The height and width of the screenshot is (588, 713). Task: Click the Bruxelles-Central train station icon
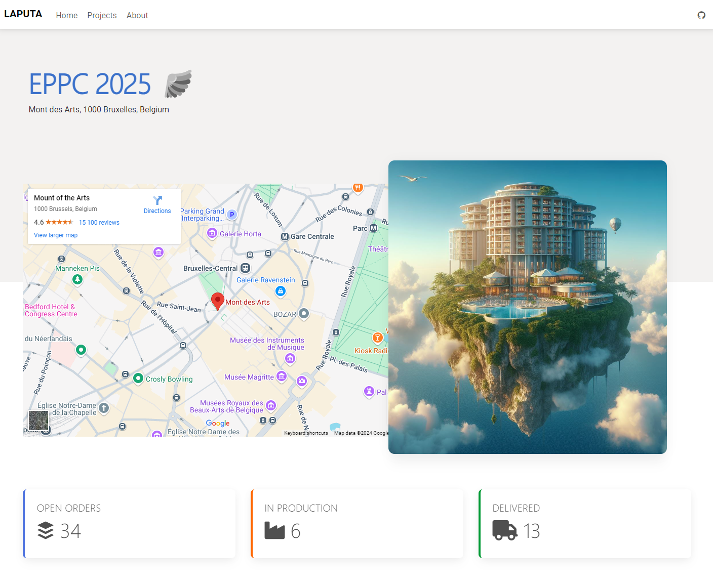pyautogui.click(x=245, y=268)
